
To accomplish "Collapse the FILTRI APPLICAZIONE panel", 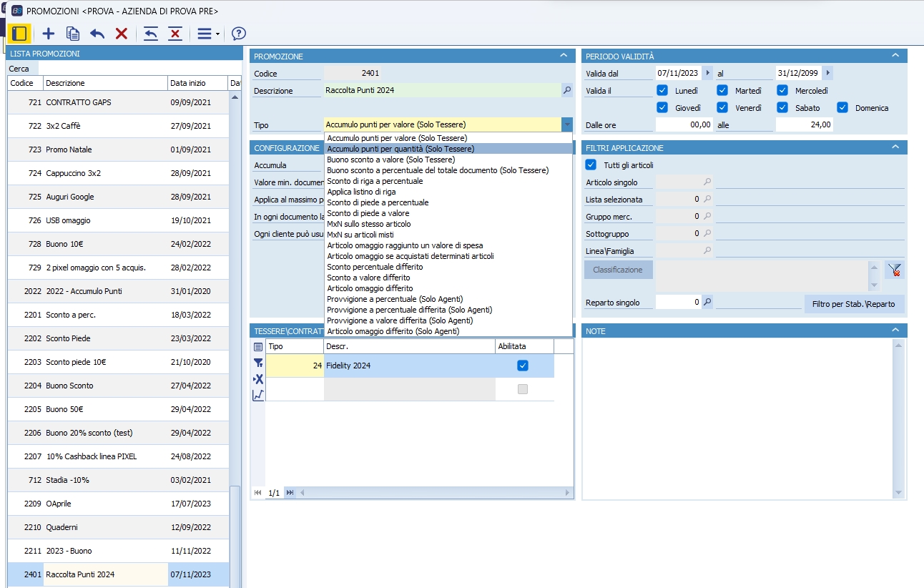I will click(895, 147).
